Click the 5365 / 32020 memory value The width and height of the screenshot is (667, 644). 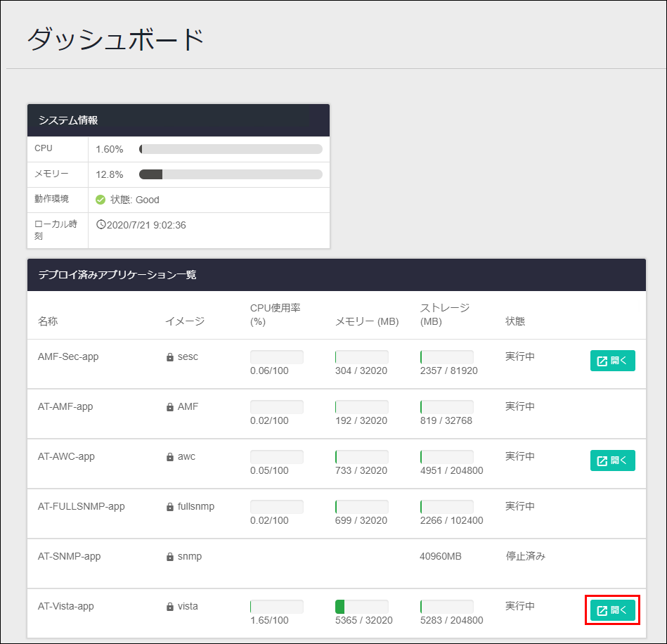363,620
